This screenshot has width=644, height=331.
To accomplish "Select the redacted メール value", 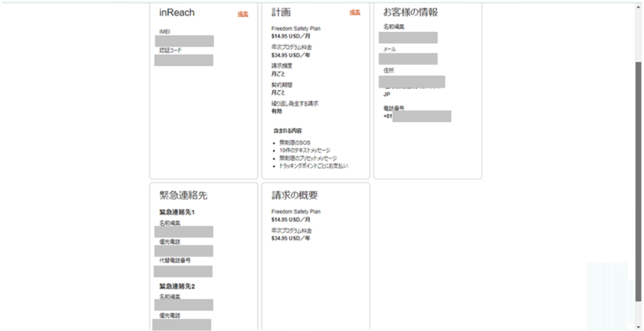I will [408, 58].
